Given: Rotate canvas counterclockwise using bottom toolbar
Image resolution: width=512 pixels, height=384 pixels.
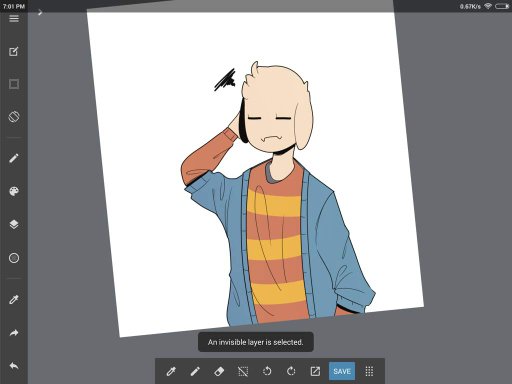Looking at the screenshot, I should click(x=267, y=371).
